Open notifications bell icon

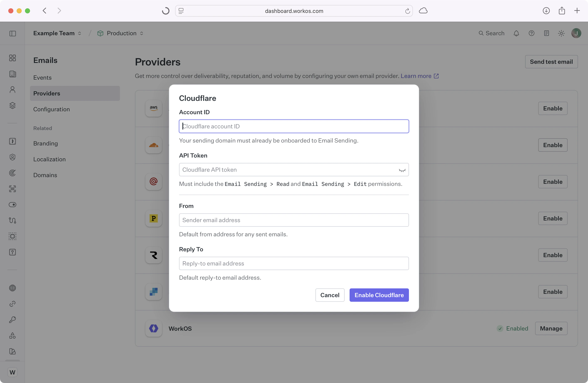[516, 33]
